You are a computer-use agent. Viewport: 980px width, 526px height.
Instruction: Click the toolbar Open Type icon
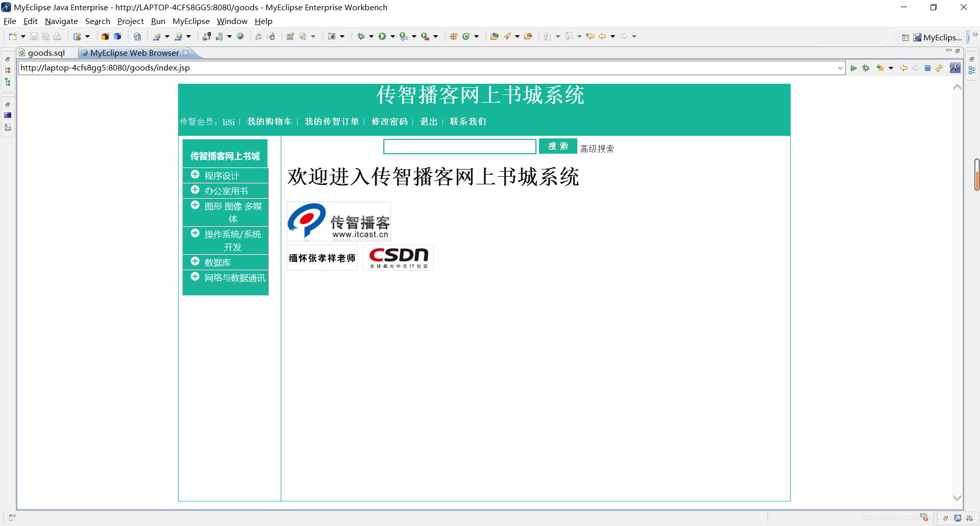click(x=494, y=36)
